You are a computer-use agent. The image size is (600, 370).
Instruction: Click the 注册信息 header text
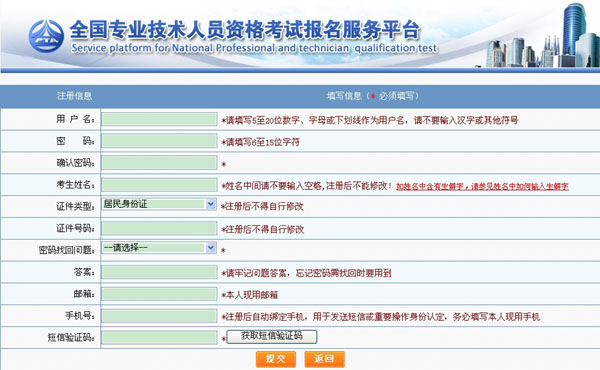75,96
